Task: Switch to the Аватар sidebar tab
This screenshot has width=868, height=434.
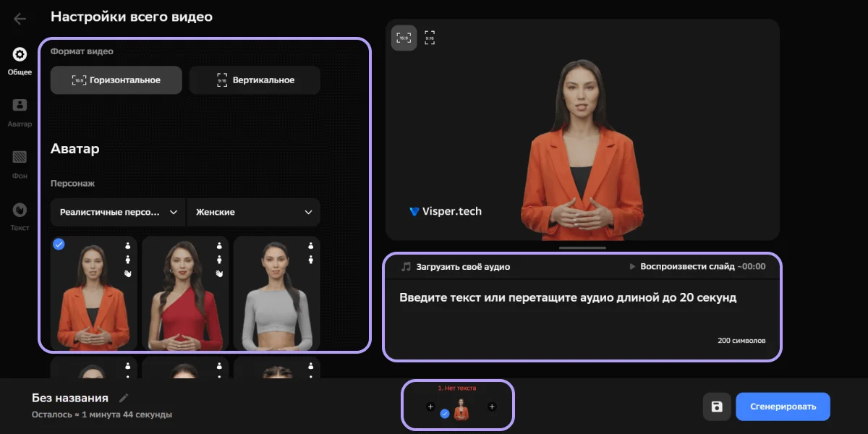Action: (x=20, y=112)
